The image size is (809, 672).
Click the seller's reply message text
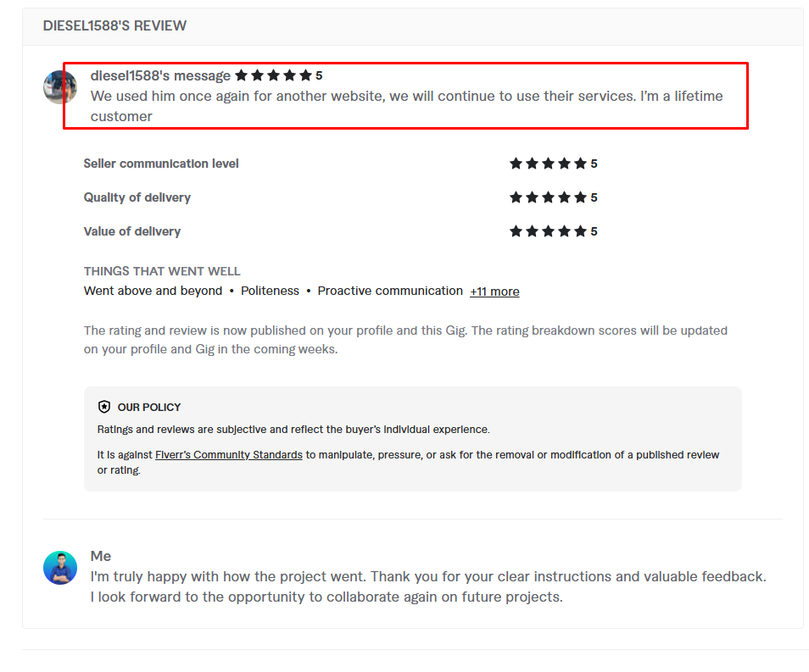coord(428,586)
